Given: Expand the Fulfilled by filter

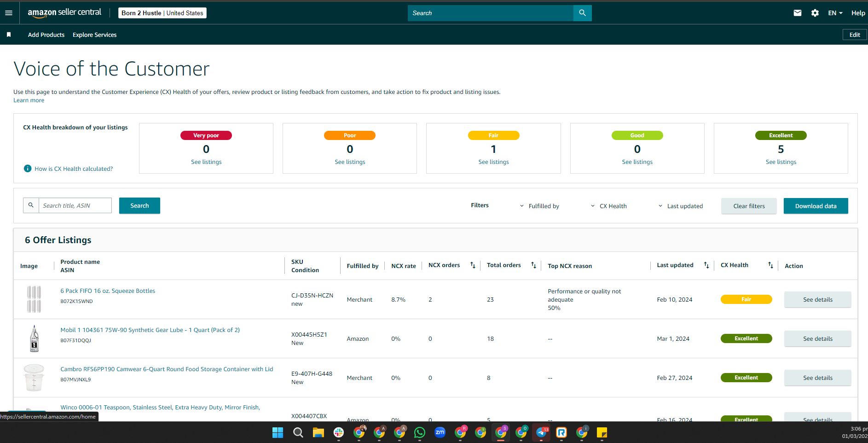Looking at the screenshot, I should click(539, 206).
